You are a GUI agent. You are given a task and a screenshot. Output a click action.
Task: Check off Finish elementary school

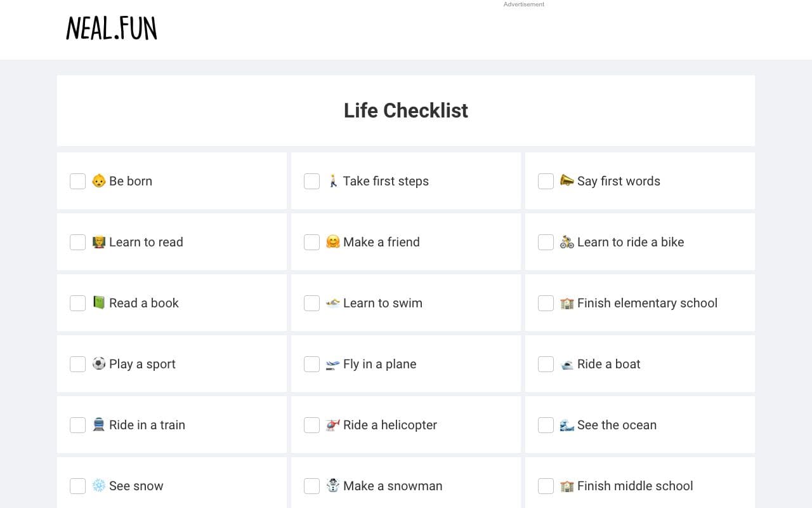click(546, 303)
